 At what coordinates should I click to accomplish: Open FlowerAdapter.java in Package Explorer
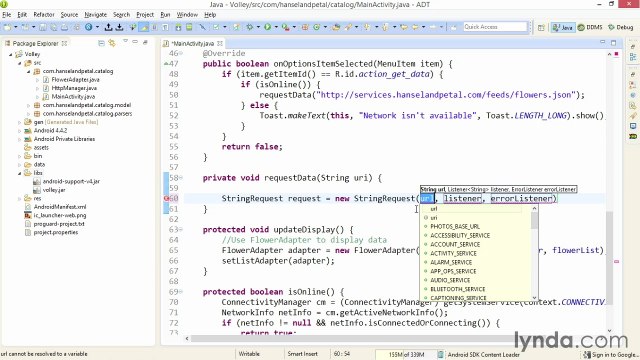coord(75,80)
